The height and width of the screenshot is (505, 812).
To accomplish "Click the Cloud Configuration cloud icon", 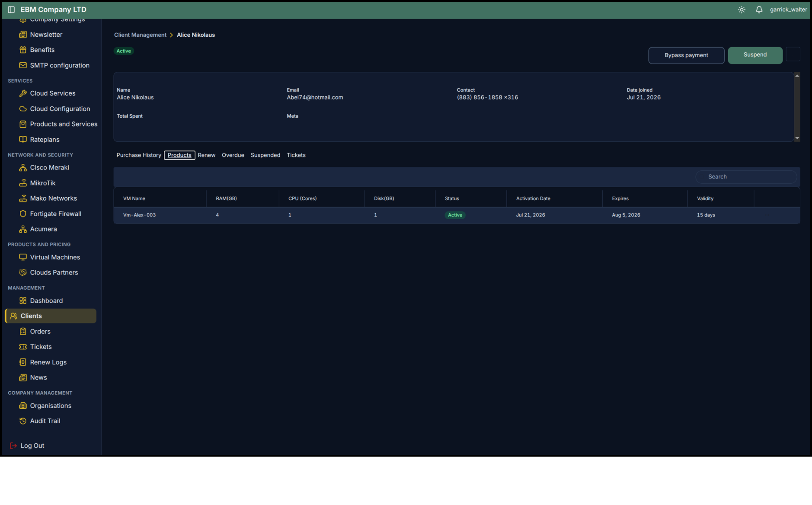I will (x=23, y=109).
